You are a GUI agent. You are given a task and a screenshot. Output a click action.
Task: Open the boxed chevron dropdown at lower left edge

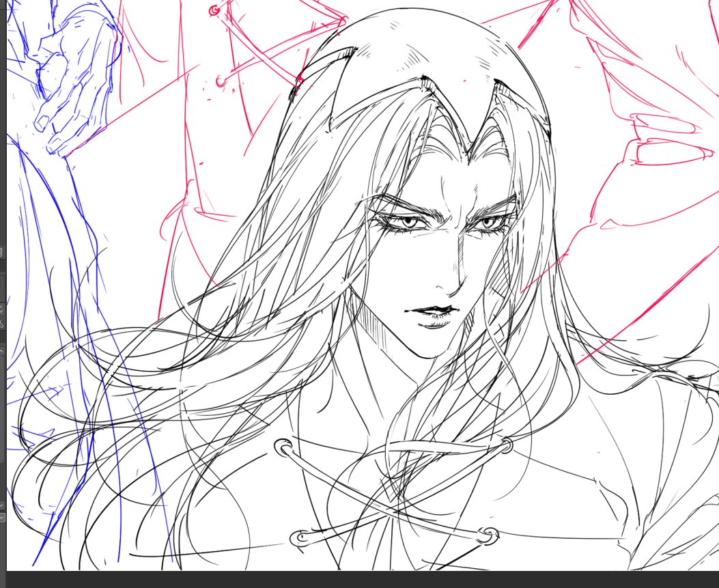(2, 517)
